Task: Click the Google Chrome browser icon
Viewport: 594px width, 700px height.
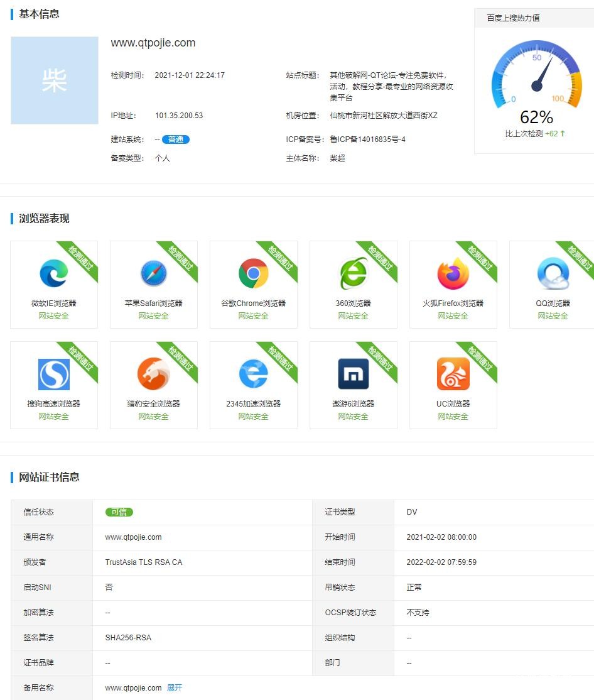Action: (253, 273)
